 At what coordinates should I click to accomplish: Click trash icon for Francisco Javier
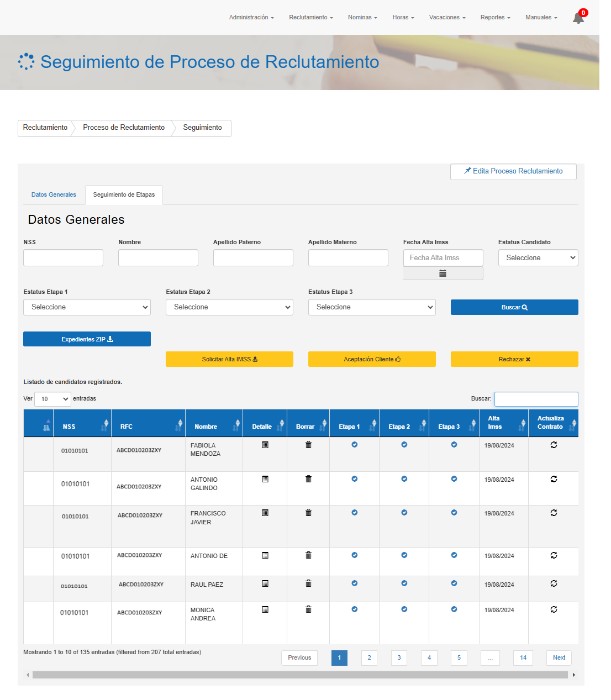pyautogui.click(x=308, y=513)
